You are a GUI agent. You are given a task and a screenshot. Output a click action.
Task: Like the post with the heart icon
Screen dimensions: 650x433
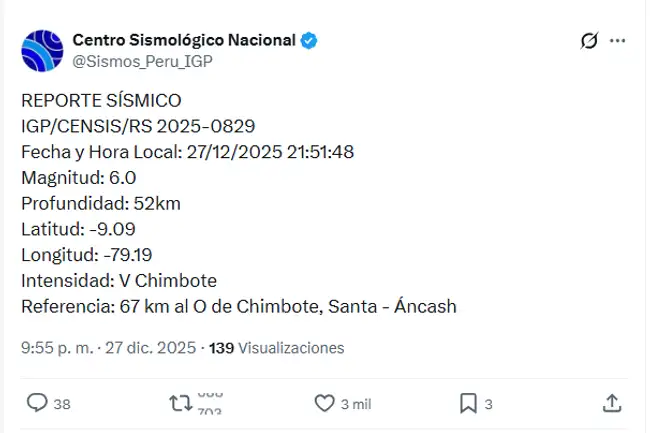coord(324,403)
